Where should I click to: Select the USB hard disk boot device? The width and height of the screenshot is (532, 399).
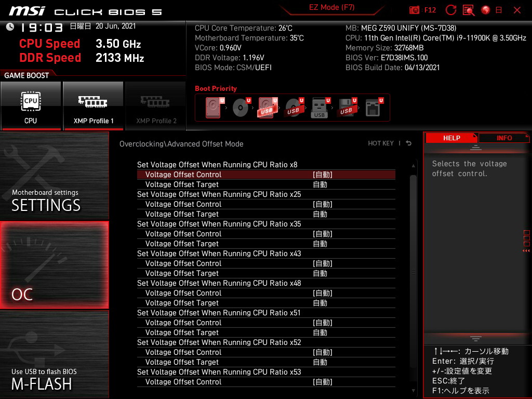coord(268,108)
